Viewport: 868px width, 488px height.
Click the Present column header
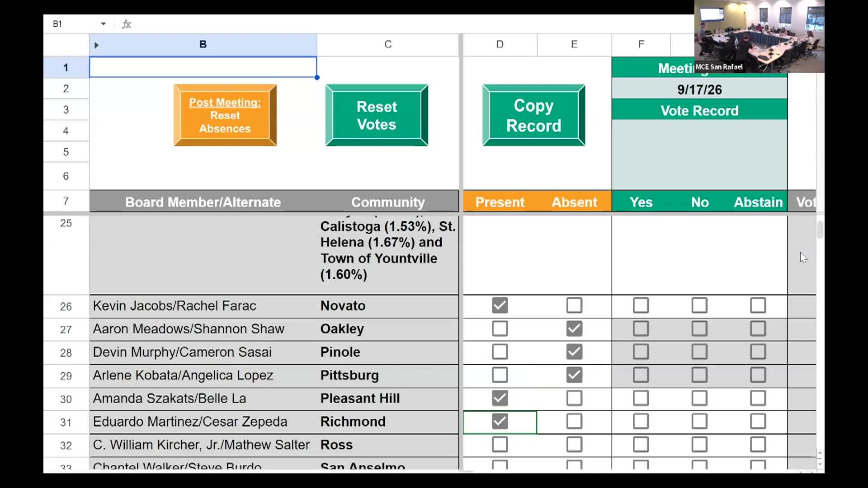tap(500, 202)
